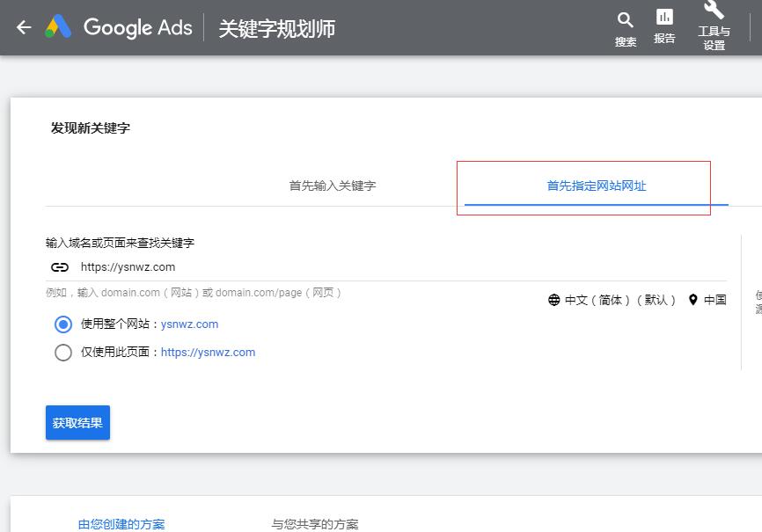Select the 使用整个网站 radio button
Image resolution: width=762 pixels, height=532 pixels.
[x=62, y=324]
